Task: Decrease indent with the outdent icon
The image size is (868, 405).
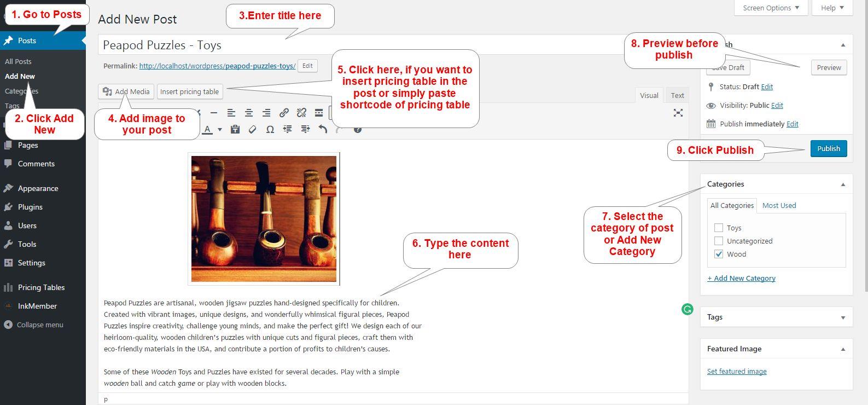Action: [x=287, y=129]
